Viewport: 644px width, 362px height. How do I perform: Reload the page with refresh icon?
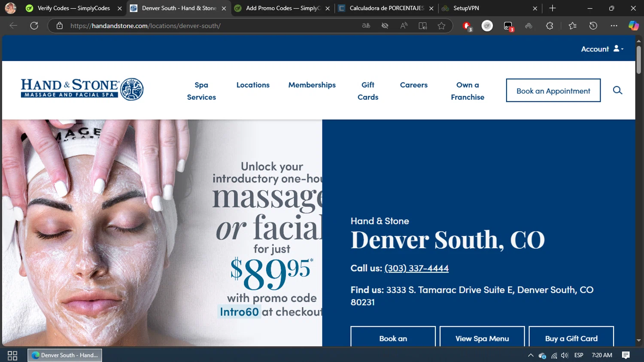click(x=34, y=26)
